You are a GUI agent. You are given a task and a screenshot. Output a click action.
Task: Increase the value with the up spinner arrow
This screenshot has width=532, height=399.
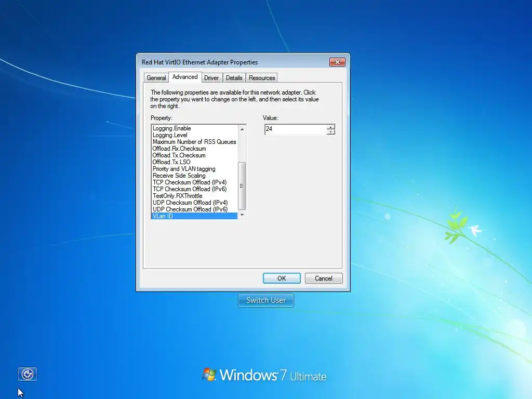coord(331,127)
